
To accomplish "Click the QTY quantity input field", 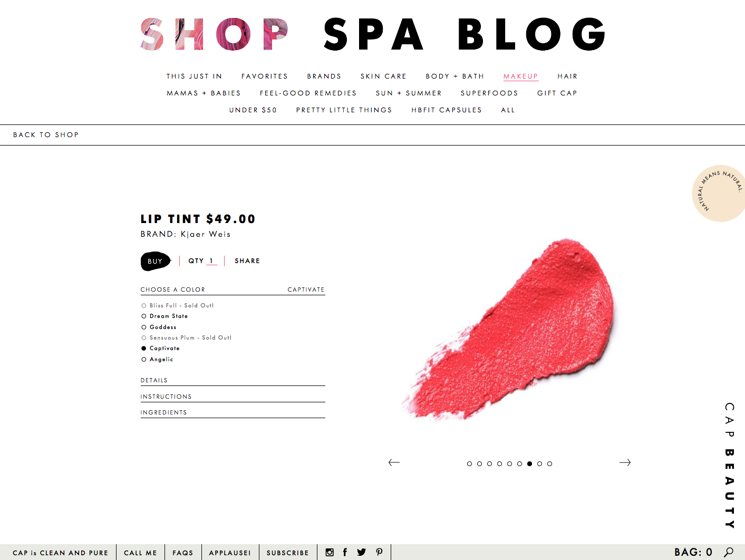I will (x=211, y=261).
